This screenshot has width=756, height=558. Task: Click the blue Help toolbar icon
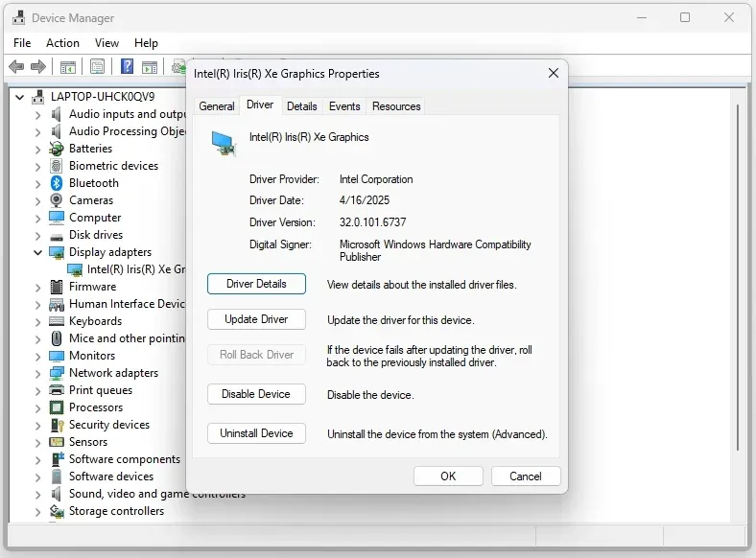pyautogui.click(x=127, y=67)
